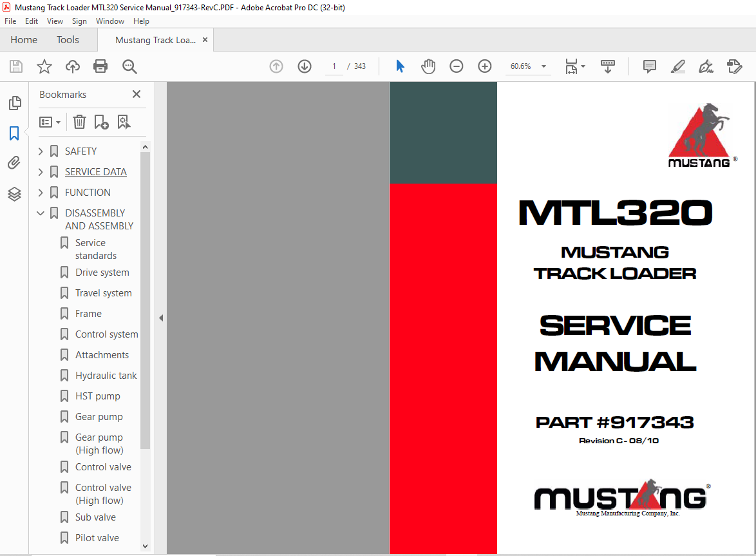Open Control system bookmark
The width and height of the screenshot is (756, 556).
point(106,334)
